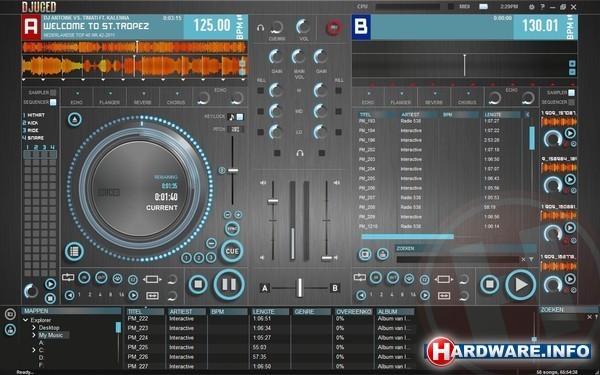Click deck A volume fader handle
600x375 pixels.
273,201
